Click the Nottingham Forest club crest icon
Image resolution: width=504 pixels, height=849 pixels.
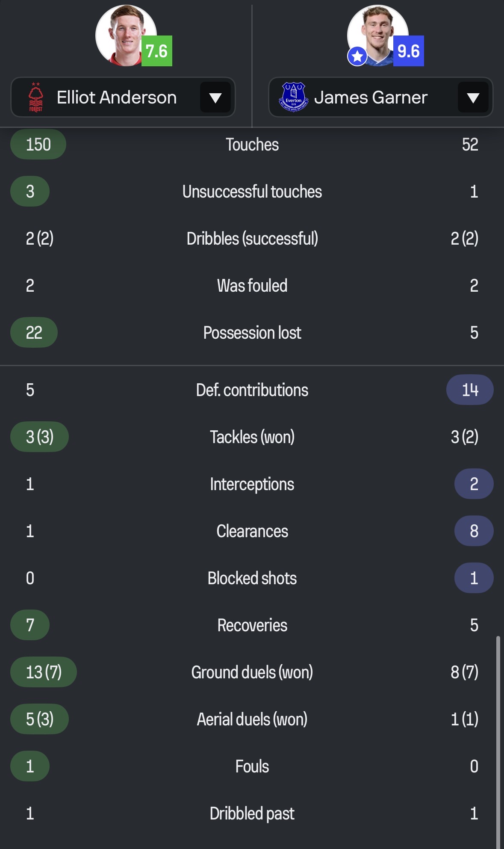(x=36, y=98)
